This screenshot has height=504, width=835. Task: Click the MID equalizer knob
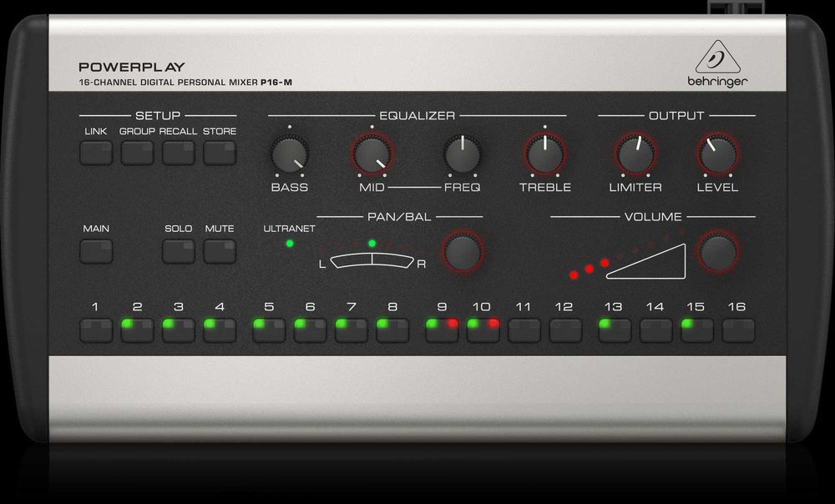tap(372, 154)
